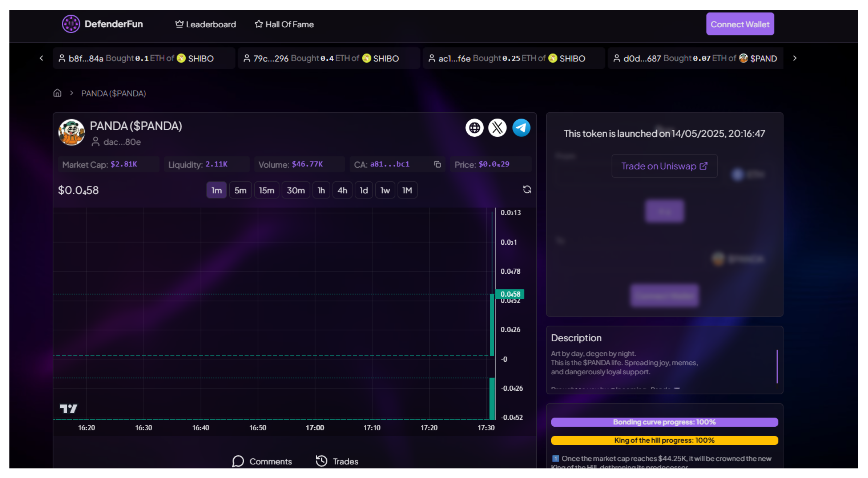The height and width of the screenshot is (478, 868).
Task: Click the Description heading
Action: coord(576,338)
